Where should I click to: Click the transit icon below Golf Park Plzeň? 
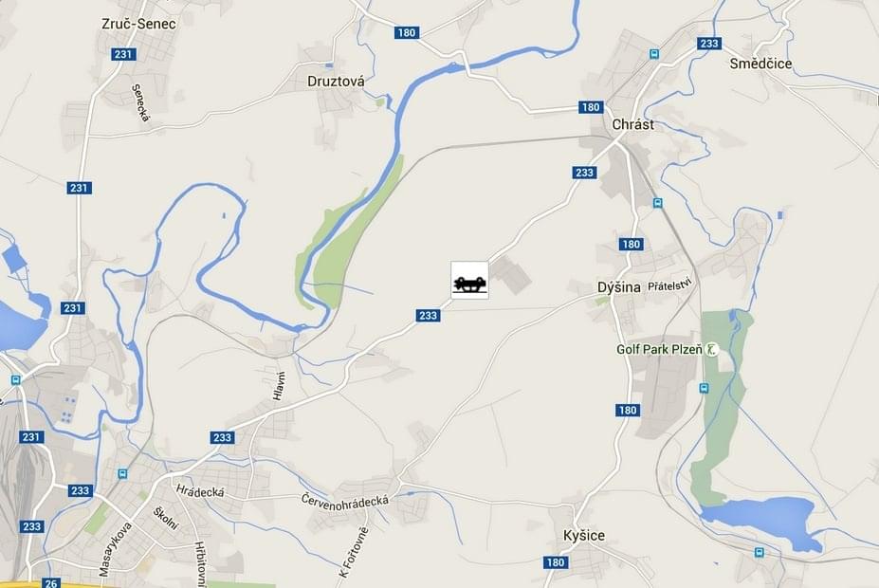(705, 388)
